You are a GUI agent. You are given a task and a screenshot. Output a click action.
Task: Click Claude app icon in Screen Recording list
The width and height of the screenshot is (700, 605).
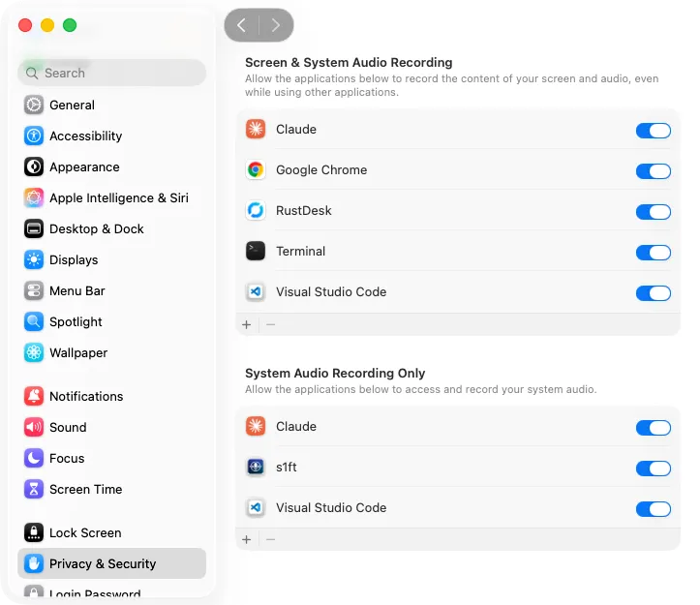click(256, 129)
